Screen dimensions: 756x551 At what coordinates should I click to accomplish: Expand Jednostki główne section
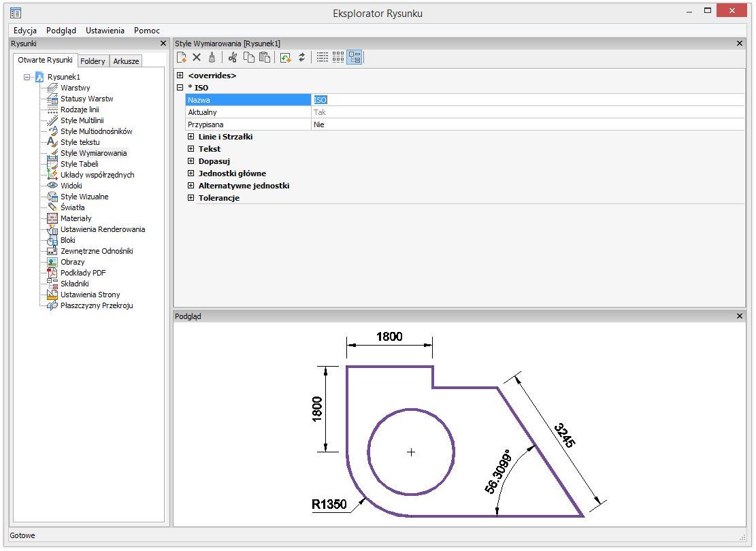click(191, 173)
